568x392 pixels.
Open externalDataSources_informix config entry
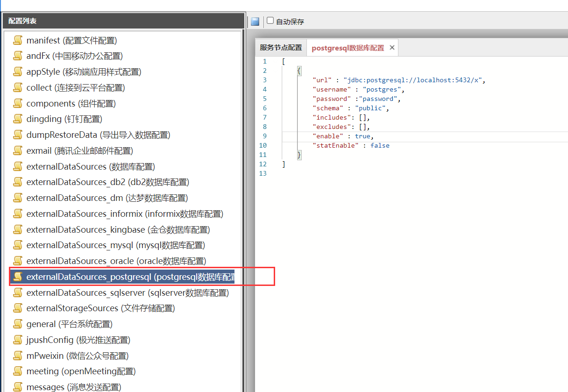click(x=125, y=214)
